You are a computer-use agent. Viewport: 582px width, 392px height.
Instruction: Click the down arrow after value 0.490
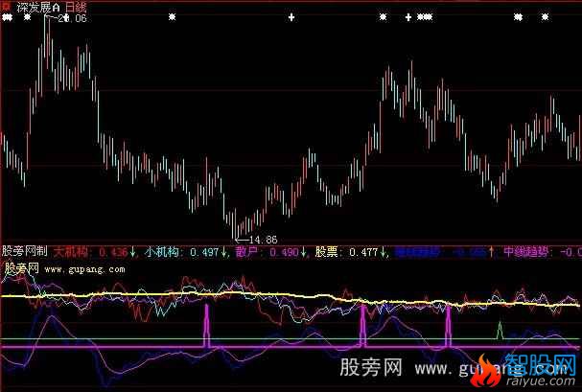(x=304, y=252)
